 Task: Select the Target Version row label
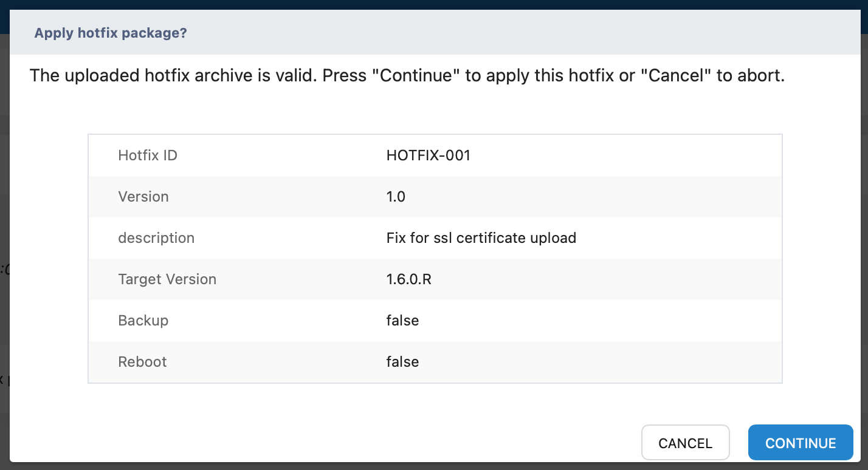pos(167,279)
